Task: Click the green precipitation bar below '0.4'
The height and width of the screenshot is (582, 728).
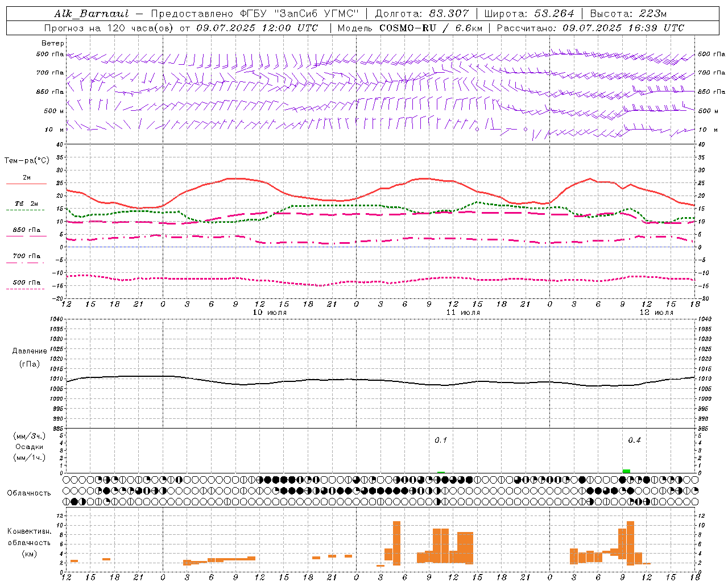Action: point(626,471)
